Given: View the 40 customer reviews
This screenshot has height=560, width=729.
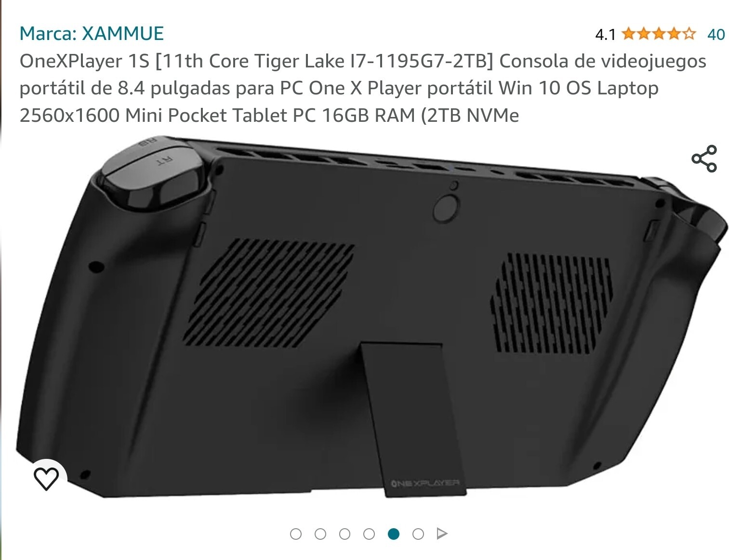Looking at the screenshot, I should (716, 34).
